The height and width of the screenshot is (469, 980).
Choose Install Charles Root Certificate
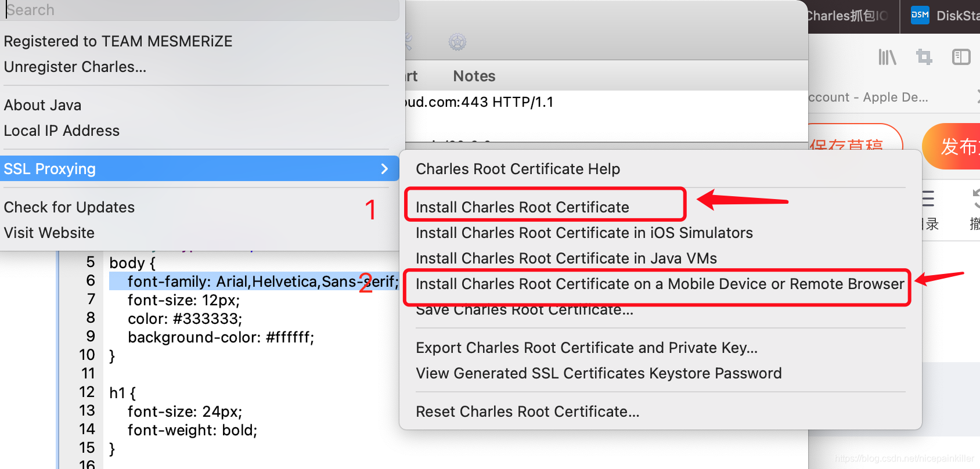point(523,207)
